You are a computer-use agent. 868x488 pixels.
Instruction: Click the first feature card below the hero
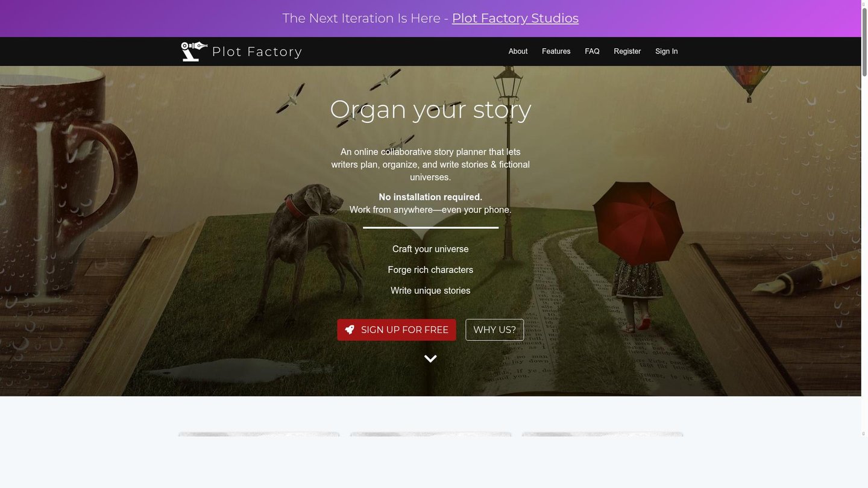(259, 434)
